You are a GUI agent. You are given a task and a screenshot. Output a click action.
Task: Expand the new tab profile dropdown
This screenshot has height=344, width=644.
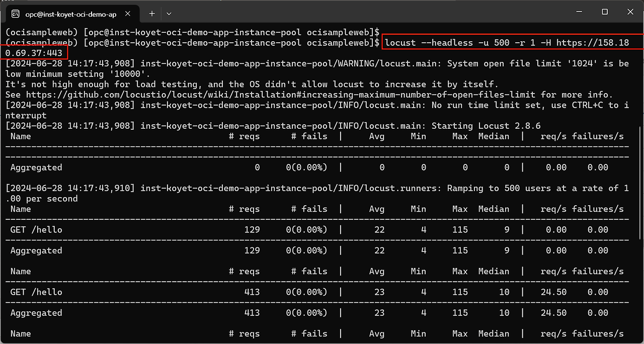(169, 14)
